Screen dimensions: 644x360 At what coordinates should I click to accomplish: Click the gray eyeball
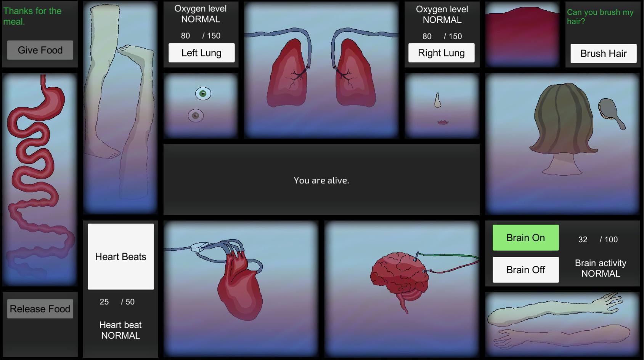[x=196, y=115]
